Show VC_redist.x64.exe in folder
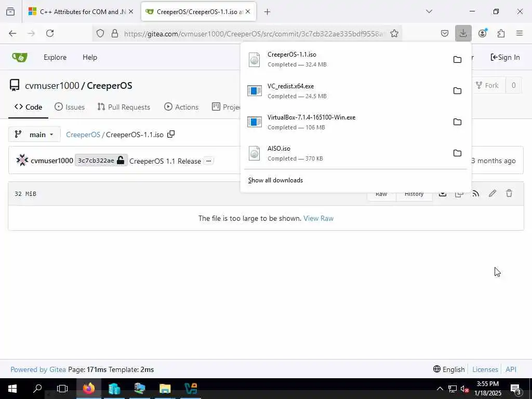 pyautogui.click(x=457, y=91)
